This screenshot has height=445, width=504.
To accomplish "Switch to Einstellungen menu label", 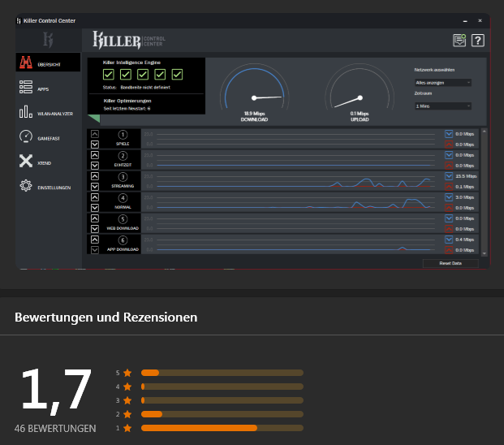I will [x=54, y=188].
